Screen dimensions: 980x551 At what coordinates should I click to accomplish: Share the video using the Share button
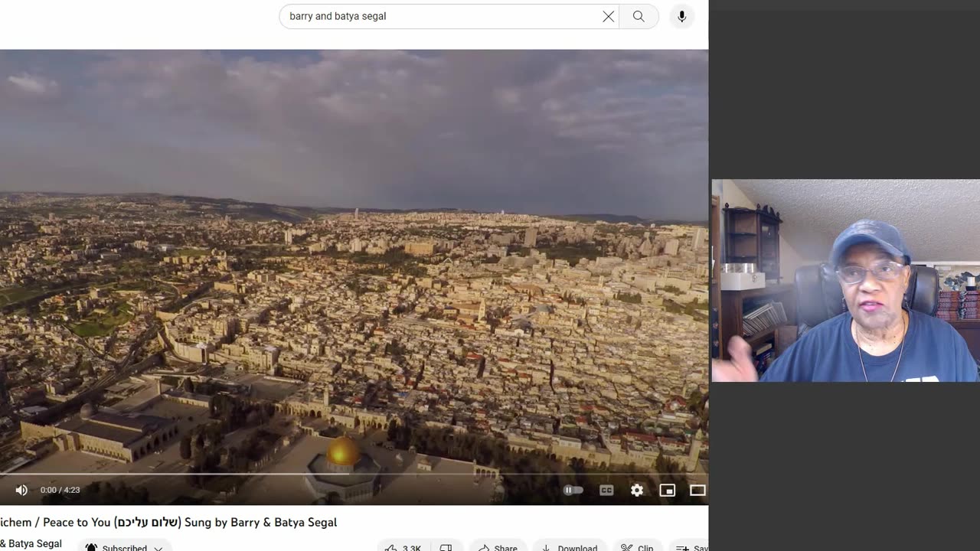pos(498,548)
